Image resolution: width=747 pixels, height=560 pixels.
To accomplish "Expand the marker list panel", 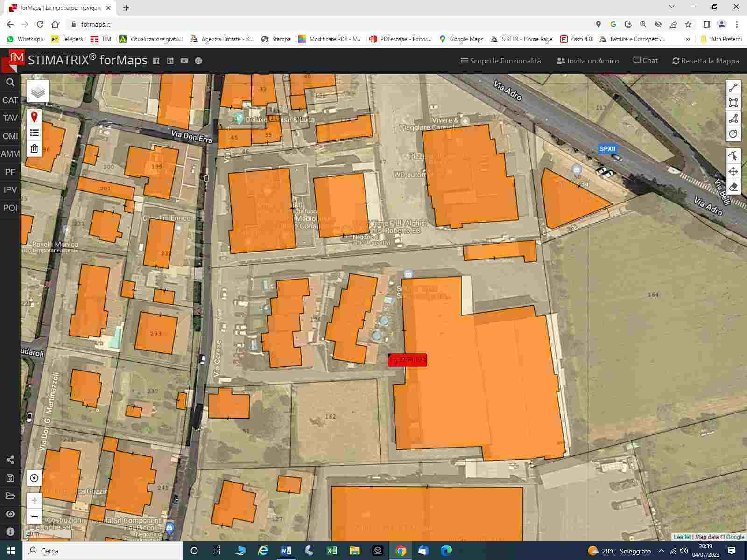I will pos(34,133).
